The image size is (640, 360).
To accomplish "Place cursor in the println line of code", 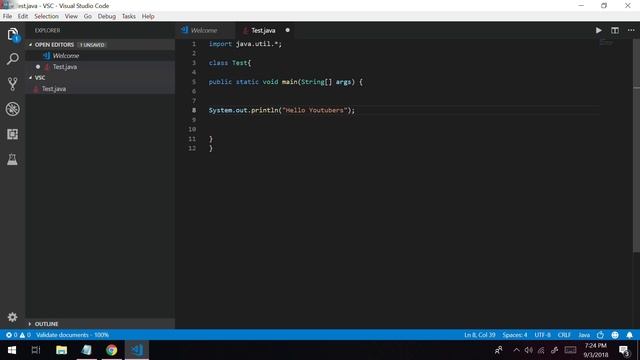I will coord(282,110).
